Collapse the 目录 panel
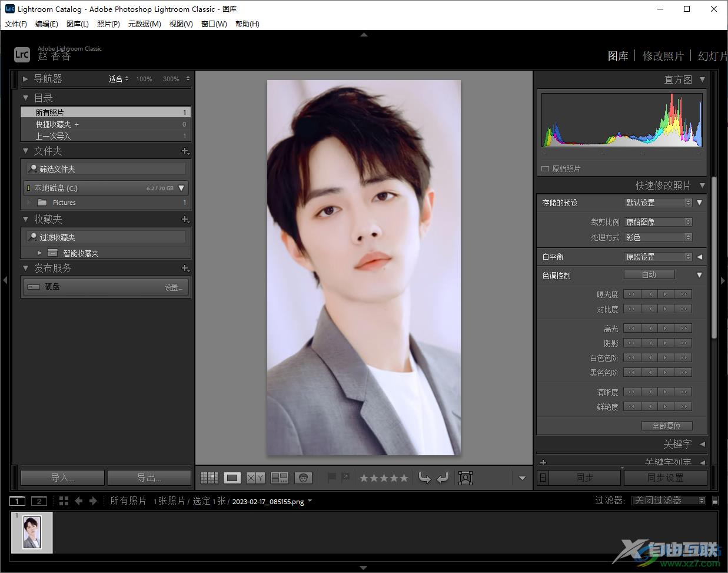The width and height of the screenshot is (728, 573). 25,98
